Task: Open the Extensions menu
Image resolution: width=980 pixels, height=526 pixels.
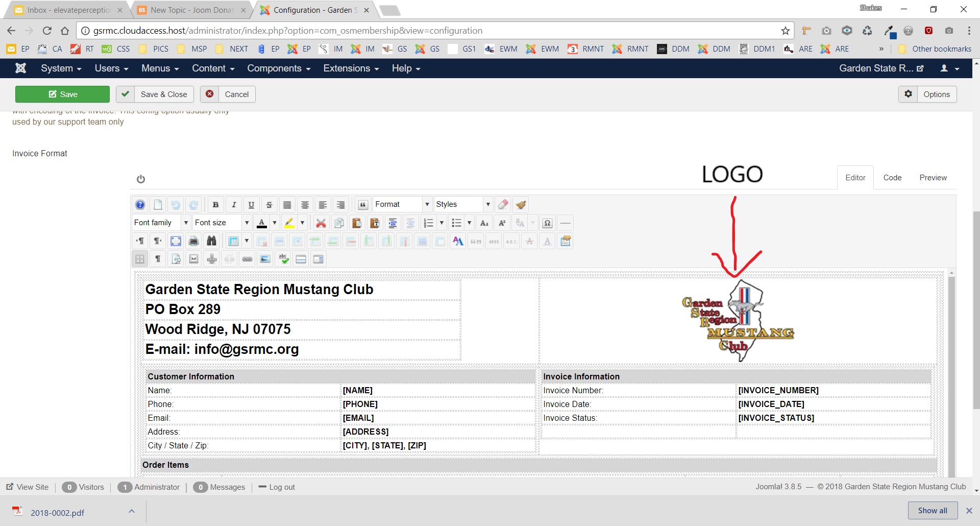Action: [351, 68]
